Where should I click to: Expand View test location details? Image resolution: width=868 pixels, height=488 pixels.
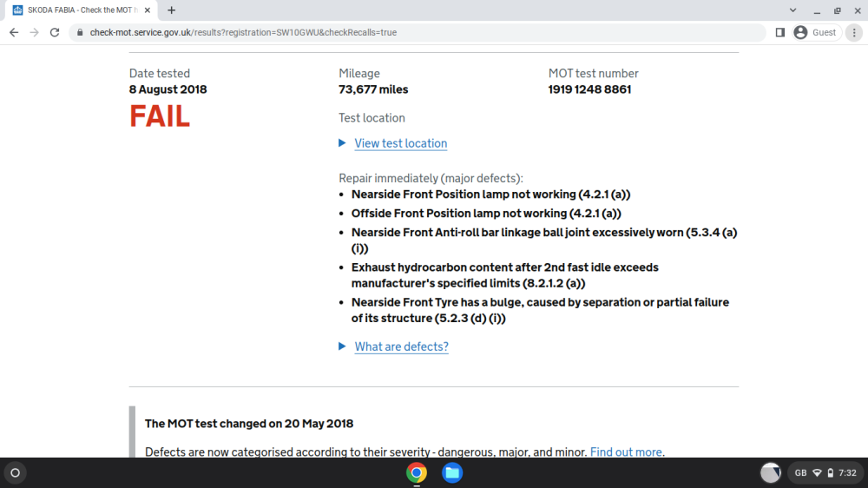(400, 143)
